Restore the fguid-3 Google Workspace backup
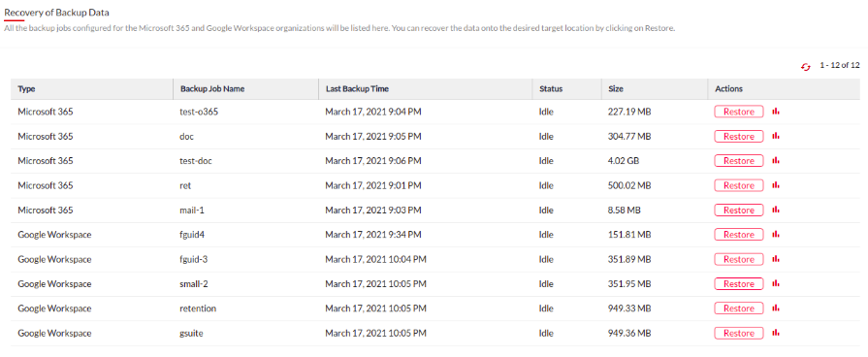 pos(739,259)
